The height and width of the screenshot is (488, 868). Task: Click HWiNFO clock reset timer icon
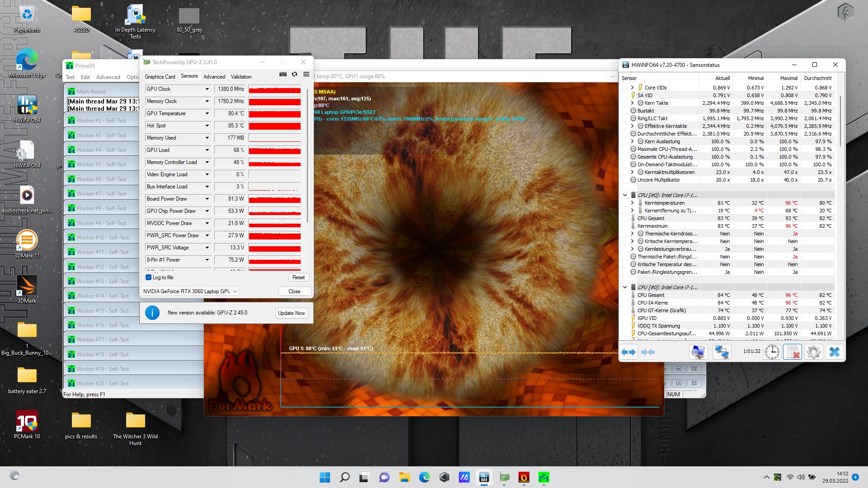pos(772,352)
